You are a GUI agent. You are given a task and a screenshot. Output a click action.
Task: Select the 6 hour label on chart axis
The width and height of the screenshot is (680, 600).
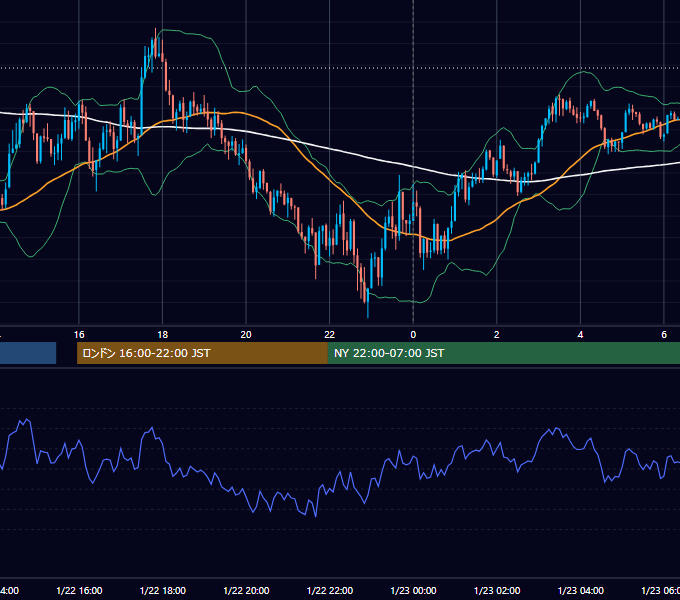click(664, 335)
